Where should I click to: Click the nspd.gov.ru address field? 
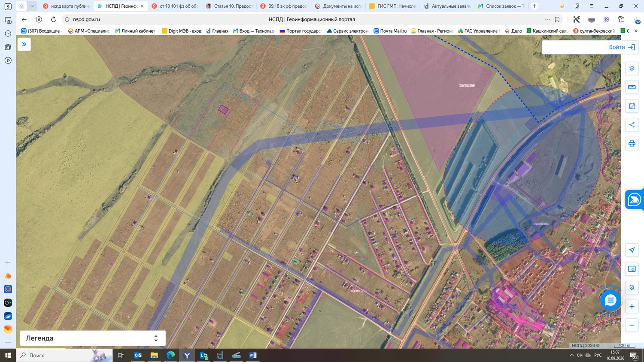click(87, 19)
